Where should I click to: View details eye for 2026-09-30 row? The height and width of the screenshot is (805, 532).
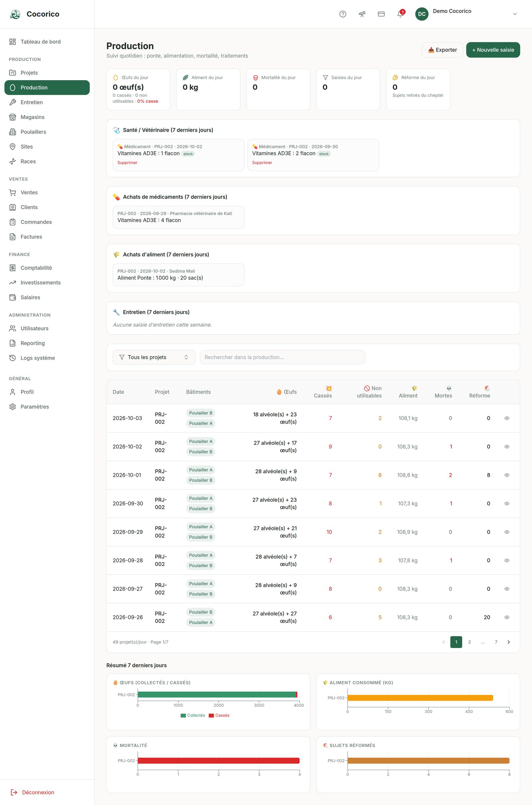[x=506, y=504]
